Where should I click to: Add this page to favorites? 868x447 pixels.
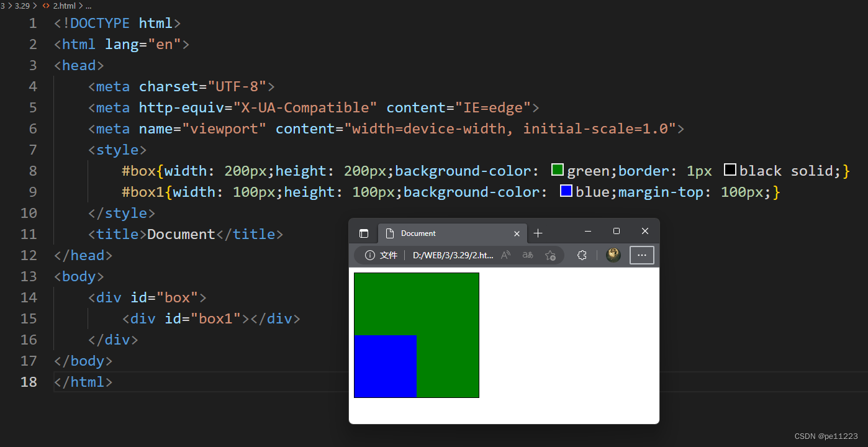click(550, 255)
